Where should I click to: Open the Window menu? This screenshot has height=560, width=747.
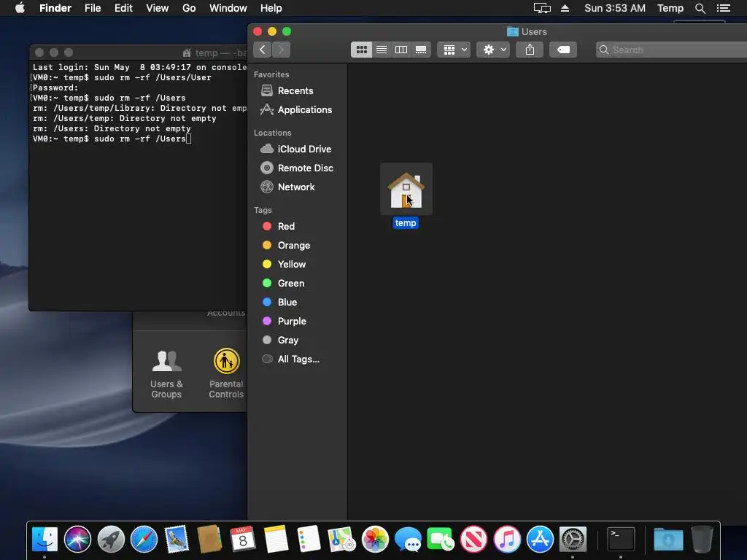[228, 8]
